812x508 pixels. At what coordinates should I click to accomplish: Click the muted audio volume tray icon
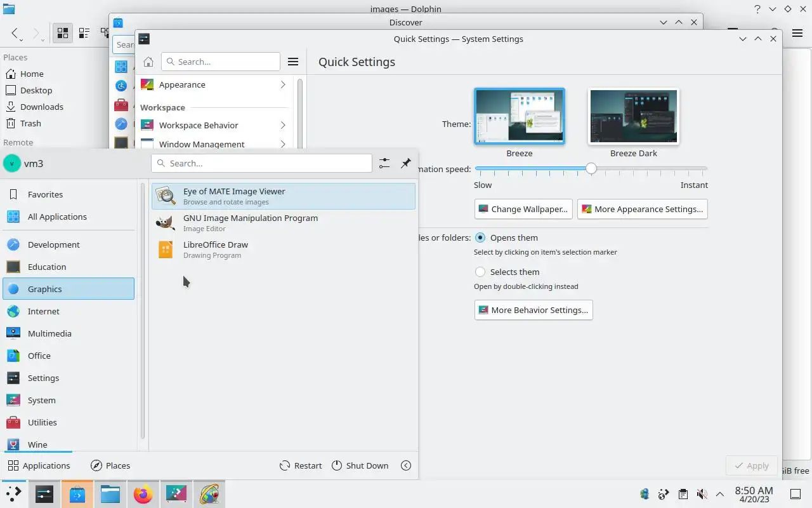(702, 494)
